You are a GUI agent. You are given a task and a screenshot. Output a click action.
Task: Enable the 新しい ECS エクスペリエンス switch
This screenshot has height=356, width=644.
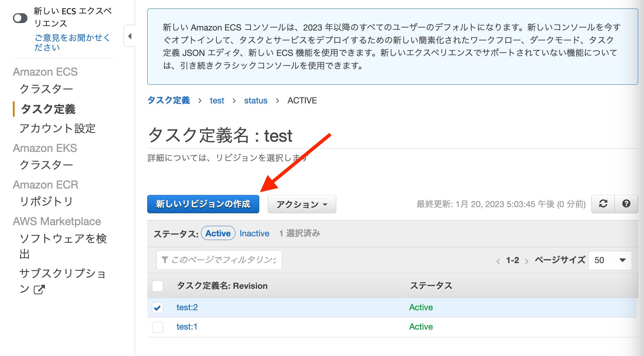(20, 18)
